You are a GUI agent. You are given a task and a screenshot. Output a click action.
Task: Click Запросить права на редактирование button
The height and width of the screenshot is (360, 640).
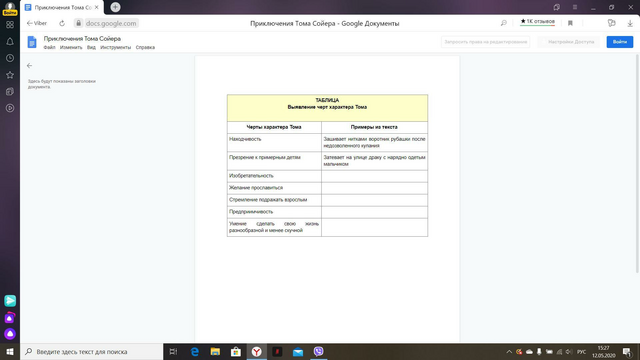point(485,42)
